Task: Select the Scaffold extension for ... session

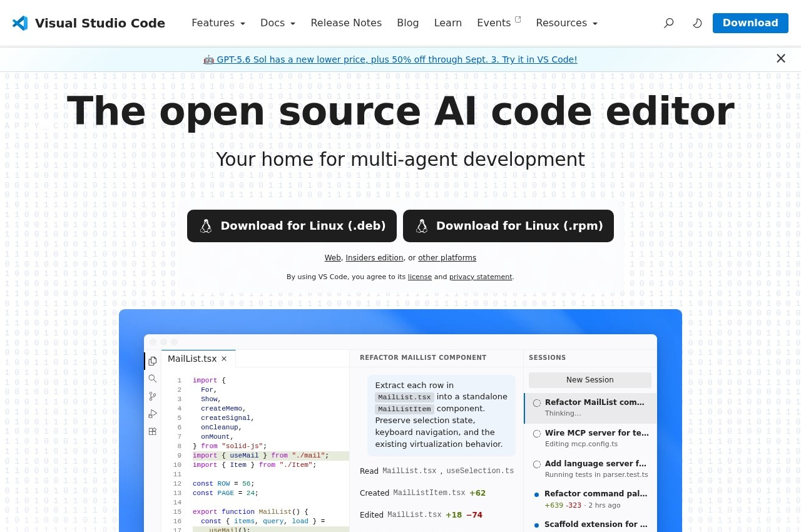Action: pos(591,524)
